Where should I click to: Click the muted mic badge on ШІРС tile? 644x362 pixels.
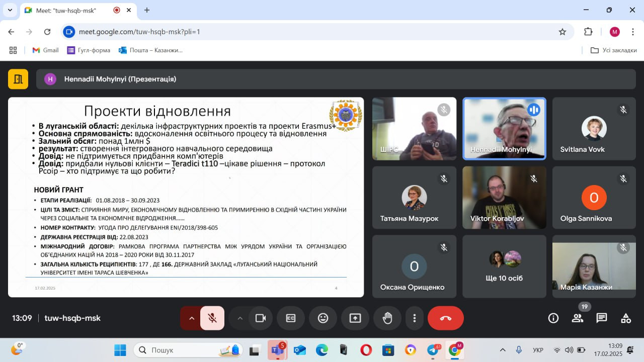[x=443, y=110]
